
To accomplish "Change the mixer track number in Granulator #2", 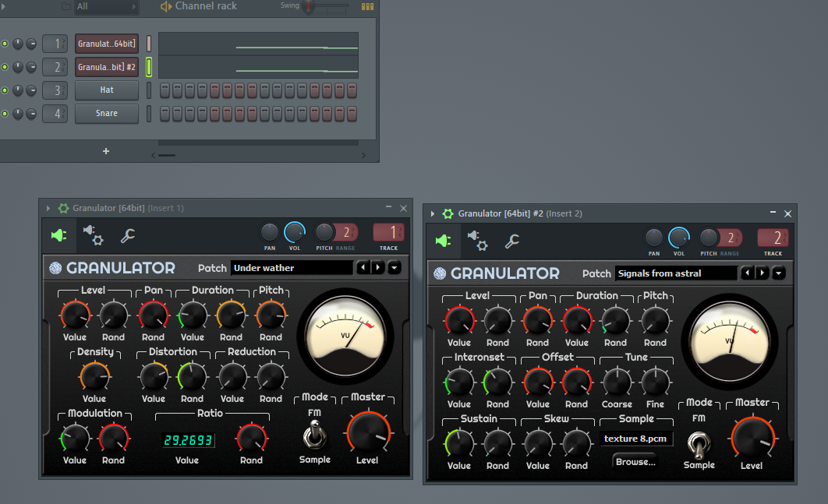I will point(773,238).
